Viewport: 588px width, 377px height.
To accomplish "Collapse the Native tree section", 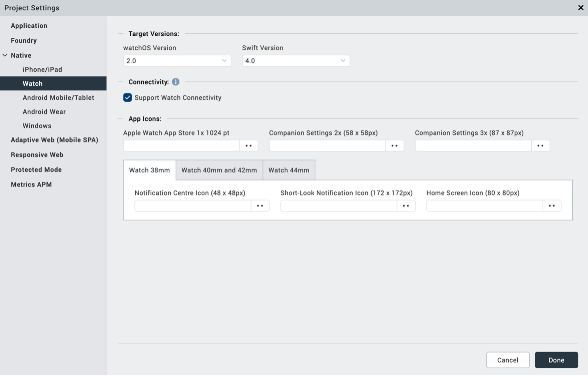I will 5,55.
